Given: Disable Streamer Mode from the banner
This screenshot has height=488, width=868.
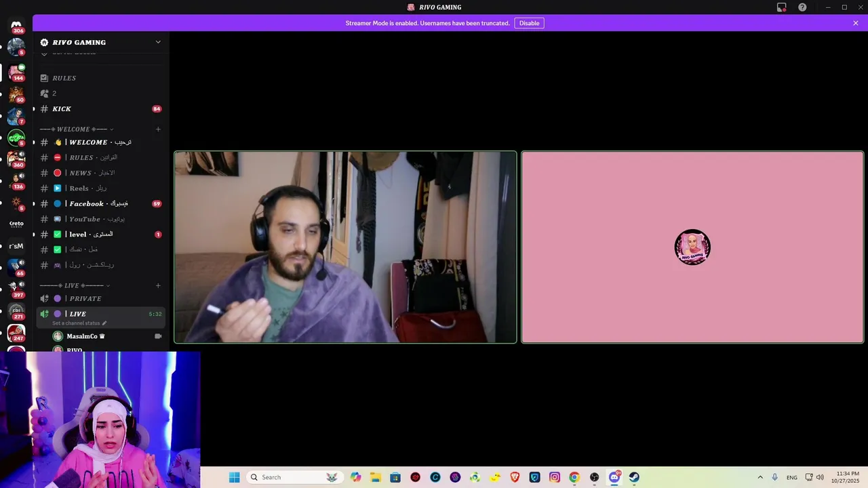Looking at the screenshot, I should (x=529, y=23).
